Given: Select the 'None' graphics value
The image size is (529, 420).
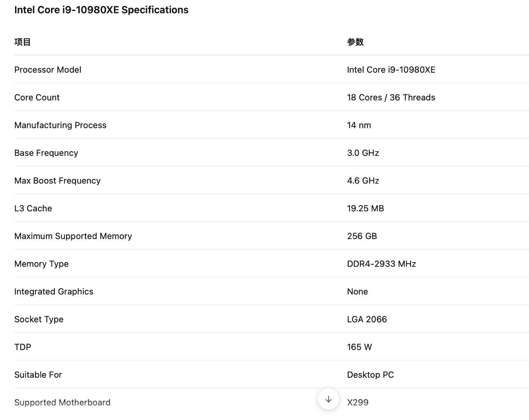Looking at the screenshot, I should click(x=357, y=291).
